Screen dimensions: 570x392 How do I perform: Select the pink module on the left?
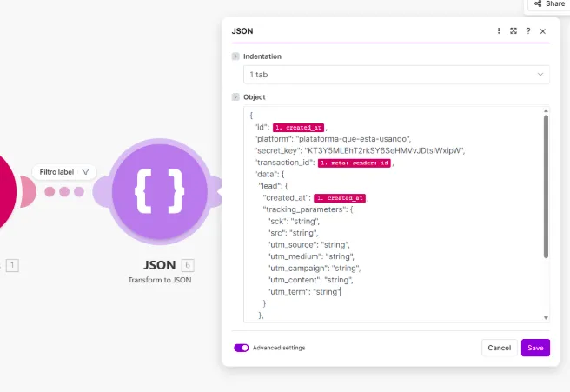(x=5, y=191)
